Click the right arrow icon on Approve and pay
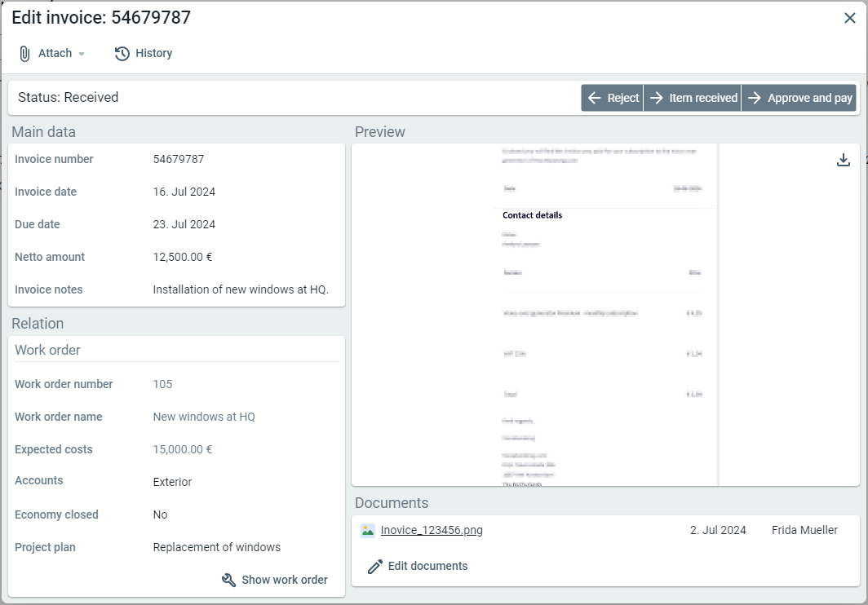 [755, 98]
